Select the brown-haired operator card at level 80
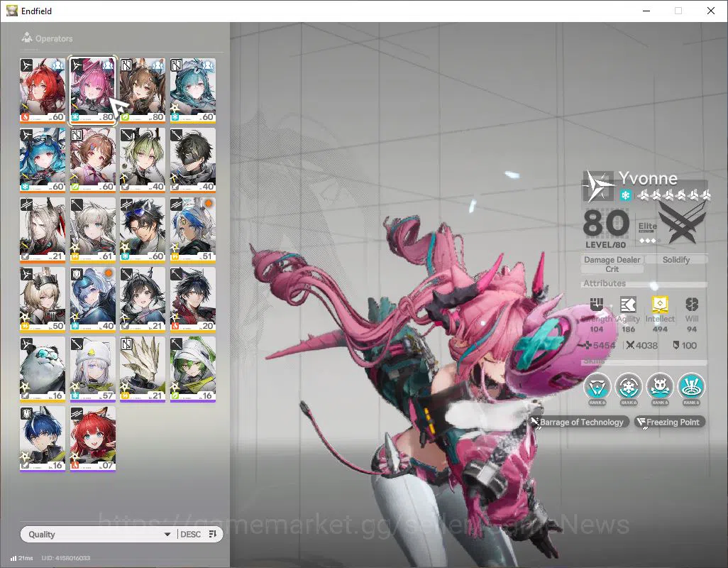The width and height of the screenshot is (728, 568). (143, 90)
